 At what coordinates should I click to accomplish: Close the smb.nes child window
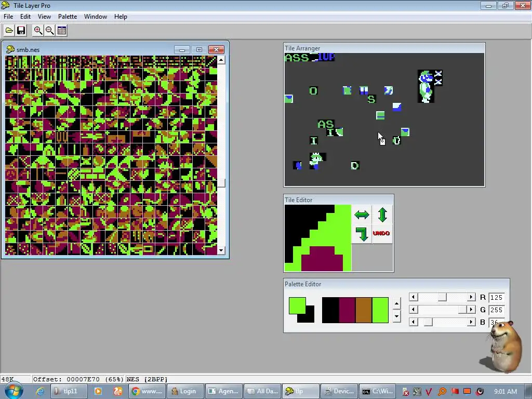216,50
